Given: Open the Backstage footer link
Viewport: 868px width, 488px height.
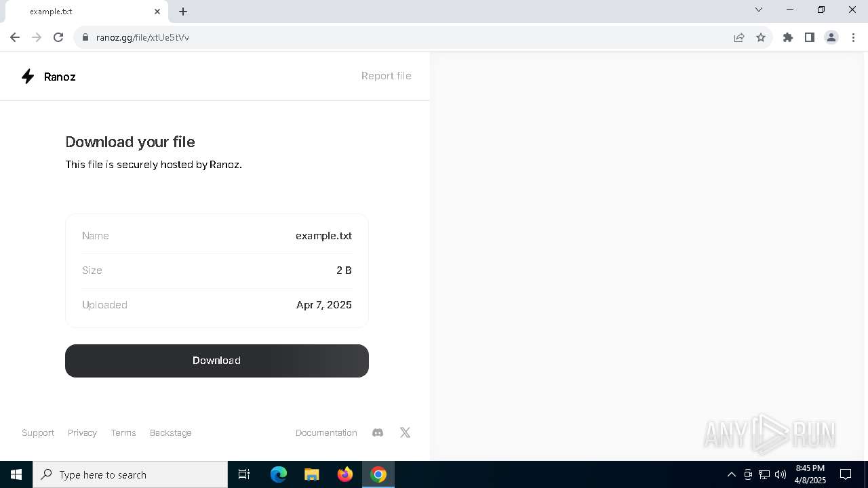Looking at the screenshot, I should point(171,432).
